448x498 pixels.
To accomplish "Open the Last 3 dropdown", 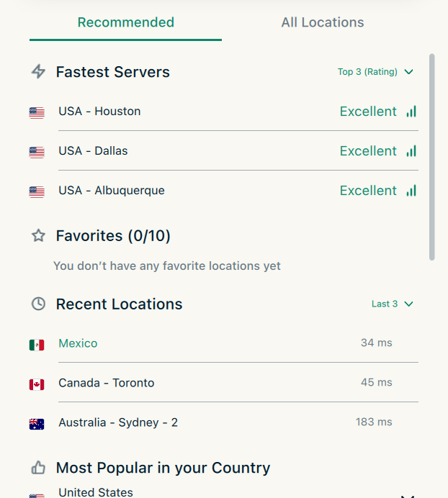I will (393, 304).
